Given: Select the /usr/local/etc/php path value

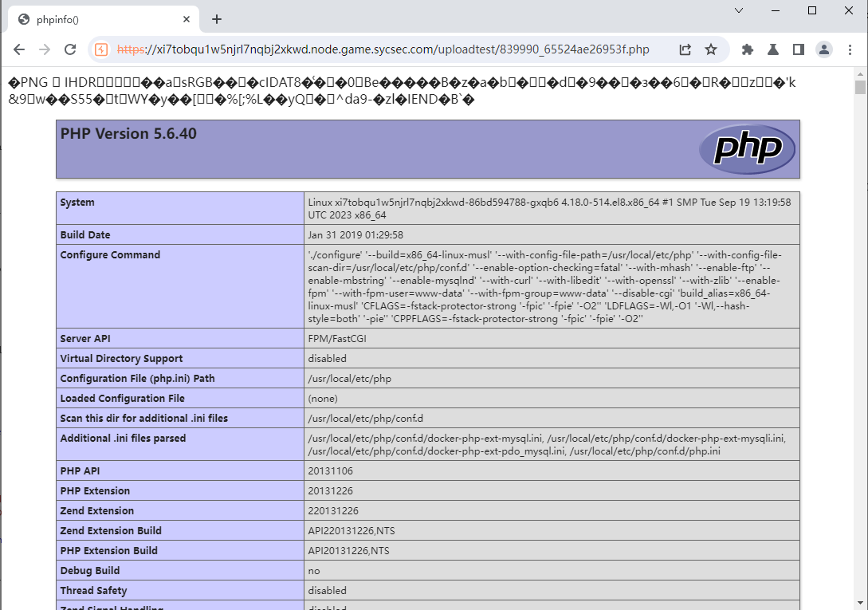Looking at the screenshot, I should (x=349, y=379).
